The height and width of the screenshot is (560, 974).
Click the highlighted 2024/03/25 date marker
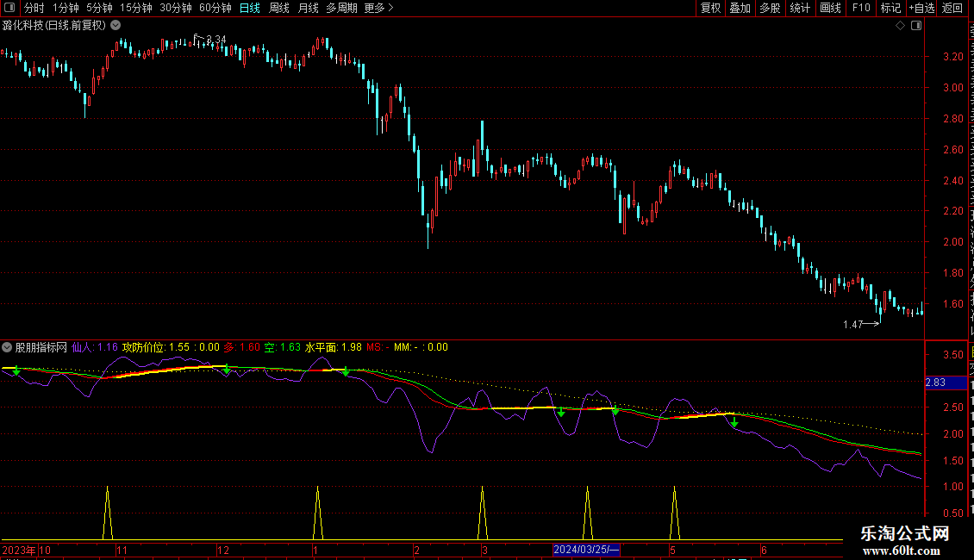(586, 550)
